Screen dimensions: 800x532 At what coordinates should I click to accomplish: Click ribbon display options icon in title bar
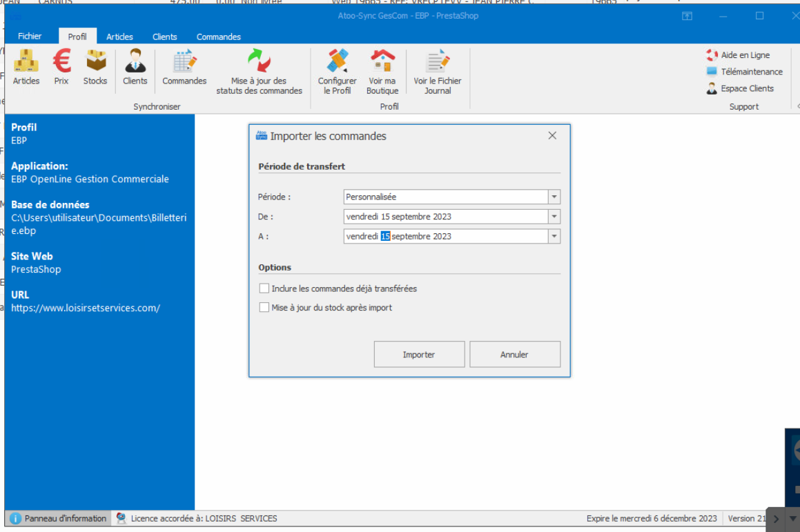pyautogui.click(x=687, y=17)
